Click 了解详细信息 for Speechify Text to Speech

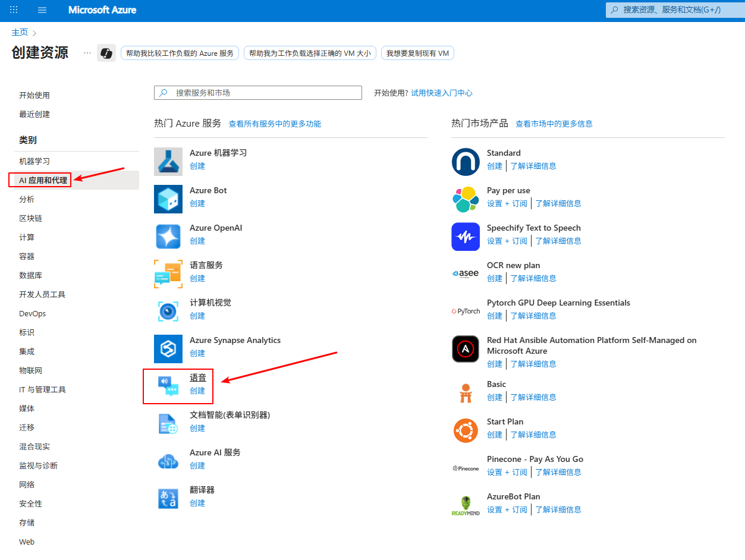(558, 241)
